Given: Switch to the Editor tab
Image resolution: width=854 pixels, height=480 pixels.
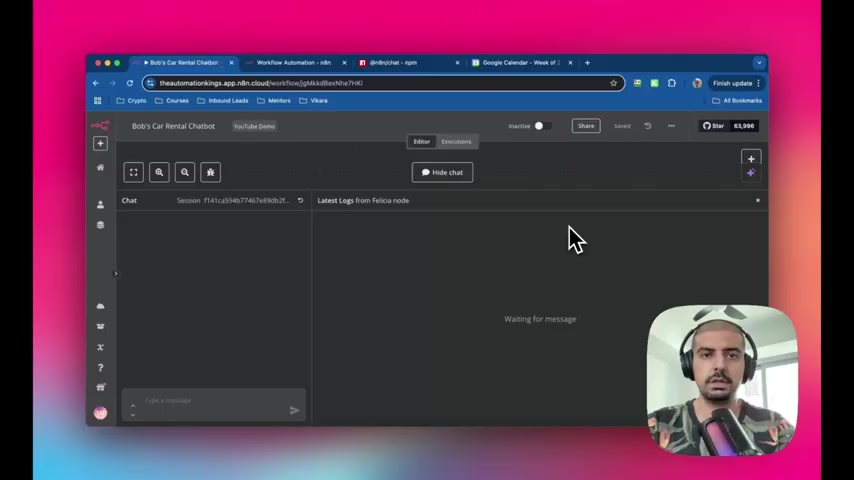Looking at the screenshot, I should click(422, 142).
